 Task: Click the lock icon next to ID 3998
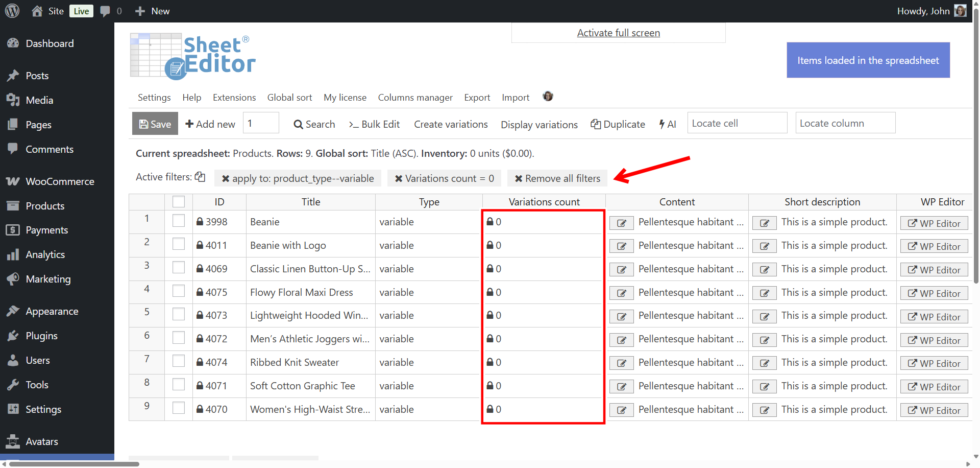point(199,222)
